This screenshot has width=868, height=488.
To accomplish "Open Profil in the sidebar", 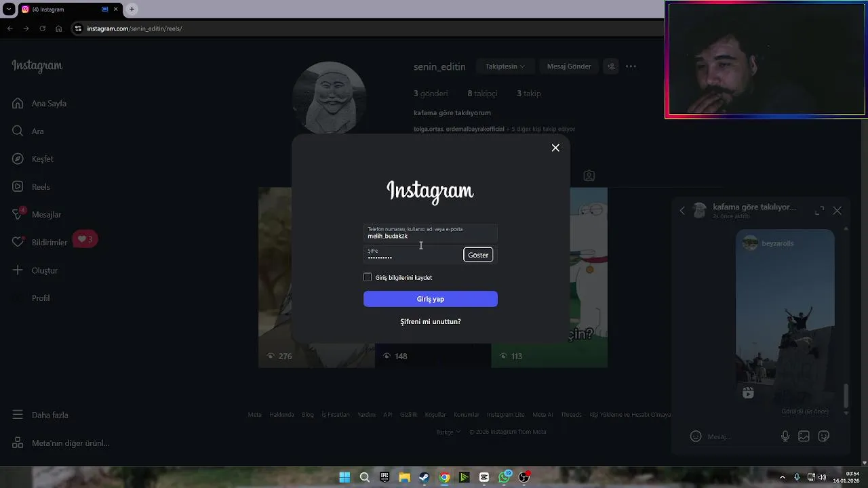I will click(x=40, y=298).
